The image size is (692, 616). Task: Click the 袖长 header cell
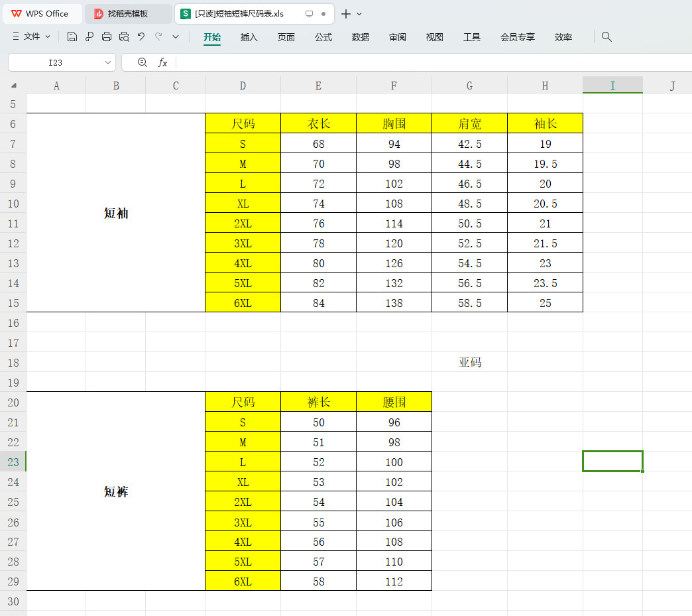pos(545,123)
